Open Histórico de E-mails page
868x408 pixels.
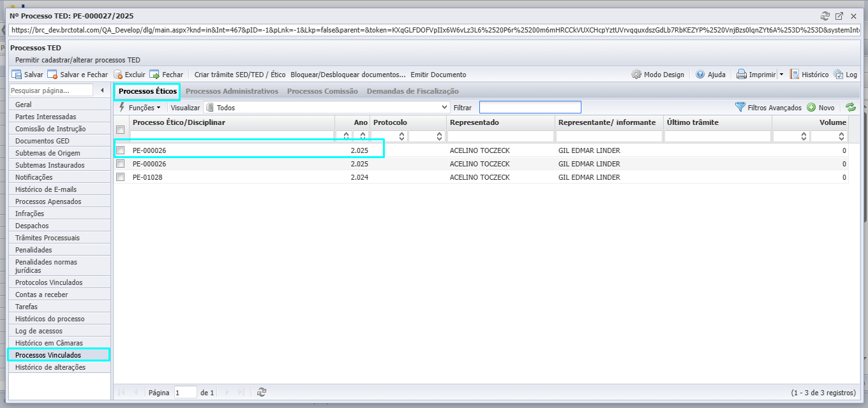(59, 189)
